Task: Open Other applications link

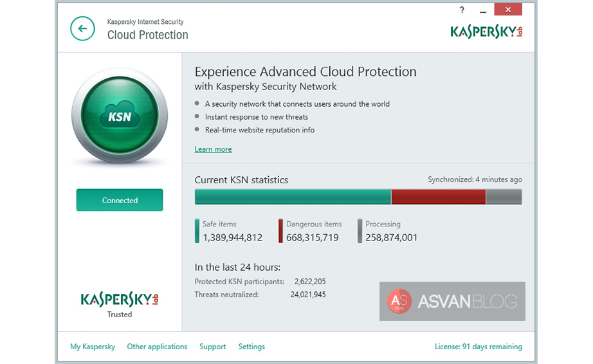Action: [157, 347]
